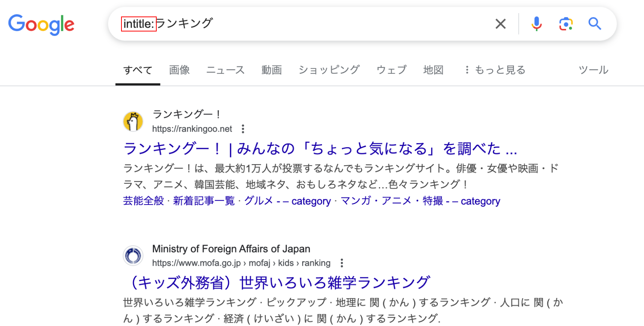Open Google Lens image search icon
Screen dimensions: 644x326
(566, 24)
